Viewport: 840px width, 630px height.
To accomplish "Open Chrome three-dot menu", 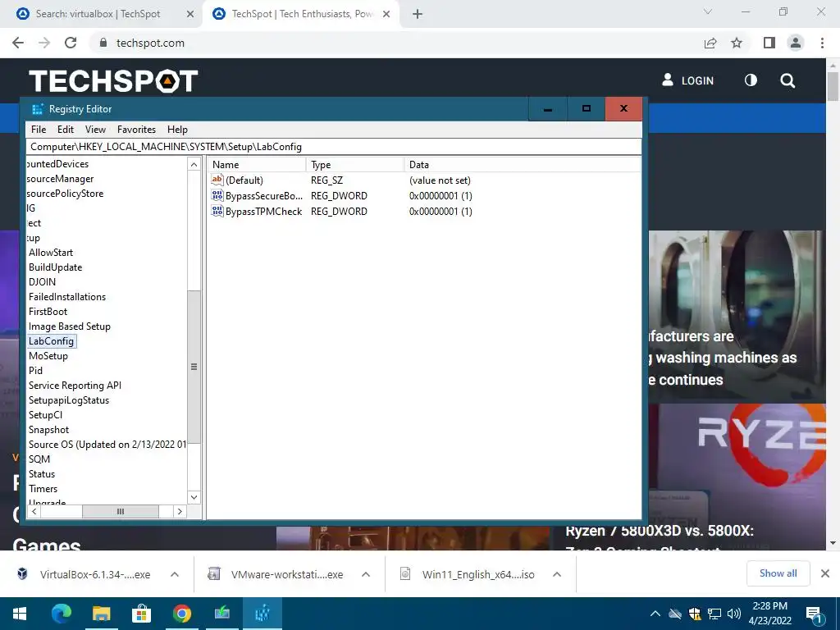I will (x=822, y=43).
